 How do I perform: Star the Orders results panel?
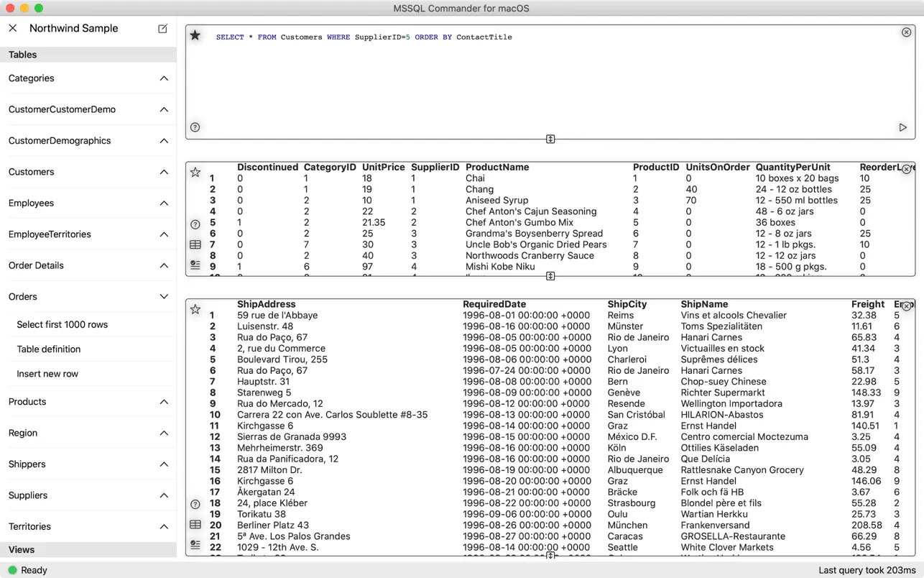(195, 309)
